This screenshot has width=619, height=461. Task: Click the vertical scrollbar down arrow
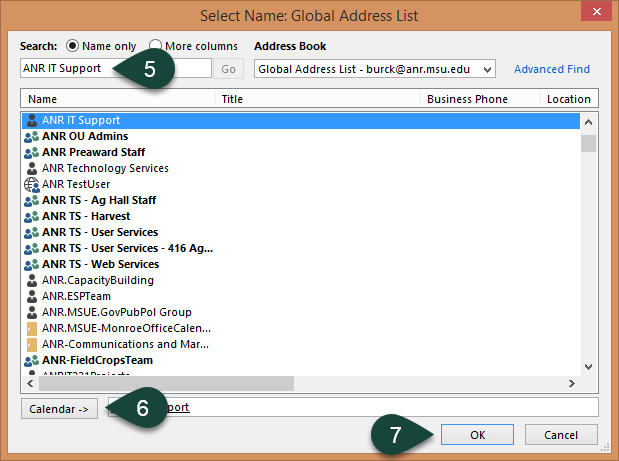pos(589,367)
